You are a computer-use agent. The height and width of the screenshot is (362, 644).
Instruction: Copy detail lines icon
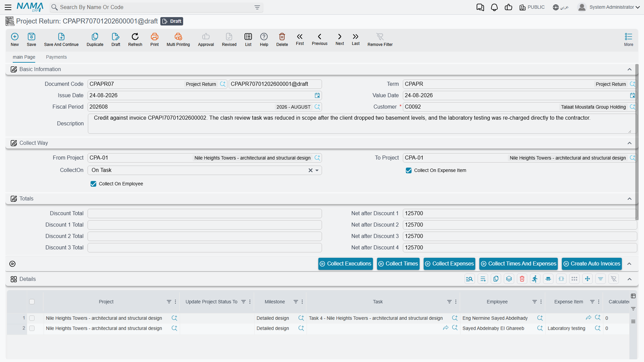(496, 279)
